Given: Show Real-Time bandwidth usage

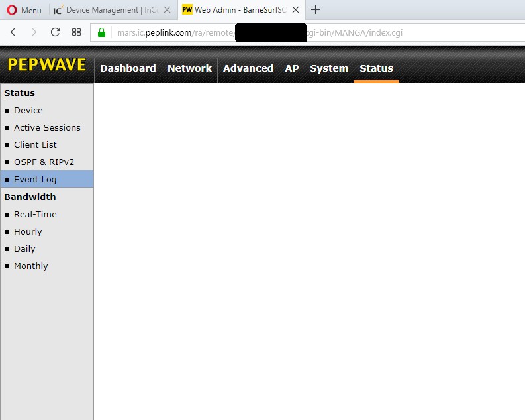Looking at the screenshot, I should [35, 215].
